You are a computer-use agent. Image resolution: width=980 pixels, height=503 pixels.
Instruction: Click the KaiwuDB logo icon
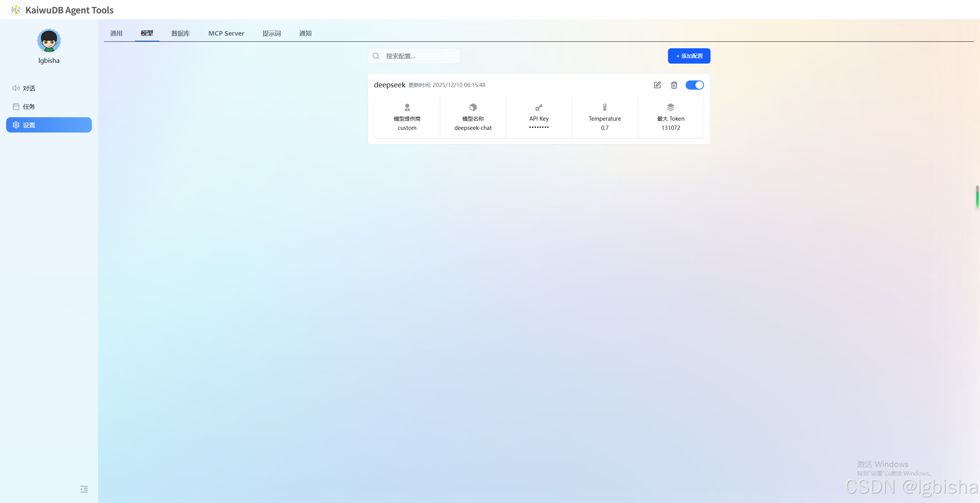(16, 10)
